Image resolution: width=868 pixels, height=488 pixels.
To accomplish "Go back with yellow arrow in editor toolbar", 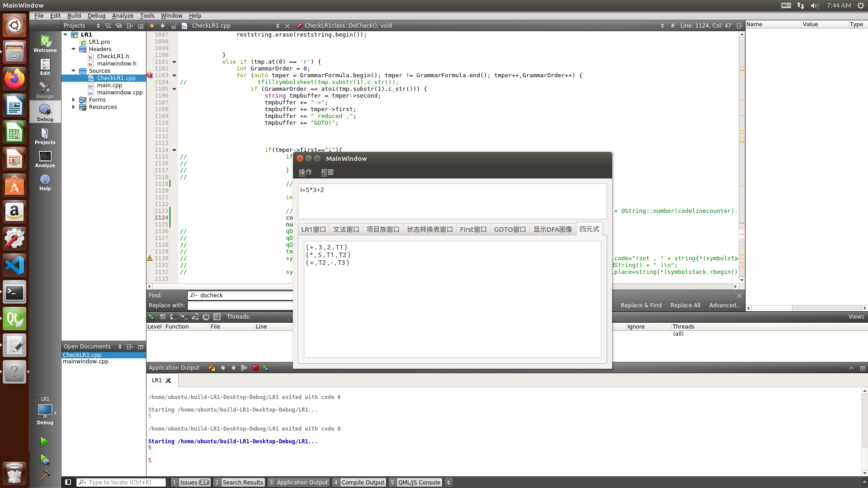I will click(152, 26).
